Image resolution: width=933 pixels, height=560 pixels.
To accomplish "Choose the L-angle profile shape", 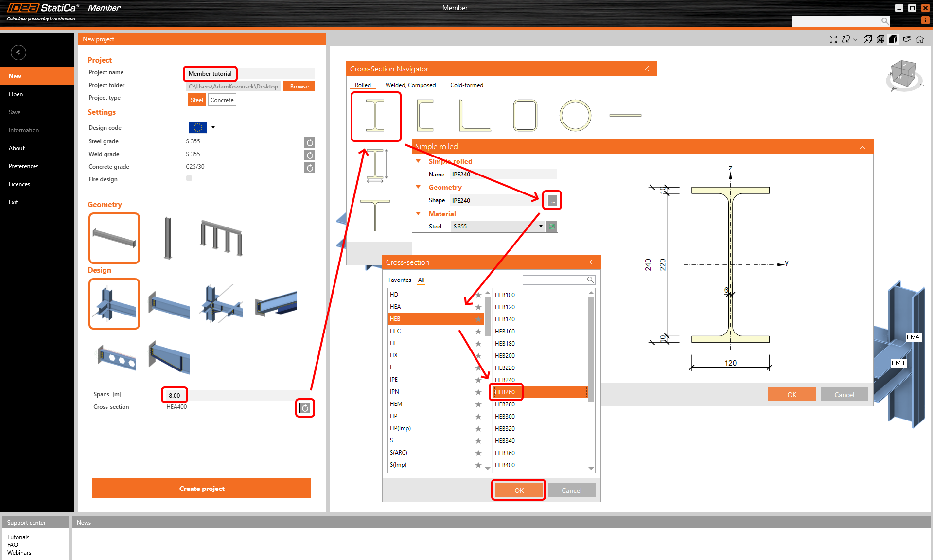I will 475,116.
